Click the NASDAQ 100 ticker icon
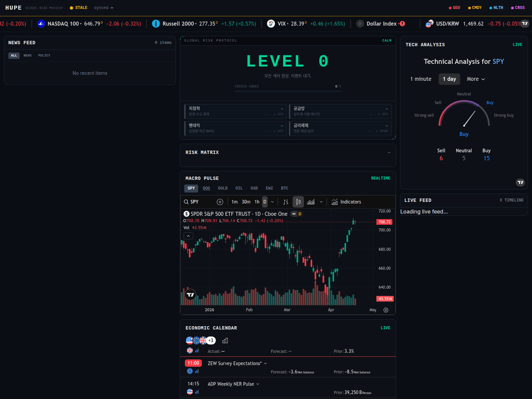Screen dimensions: 532x399 [41, 23]
